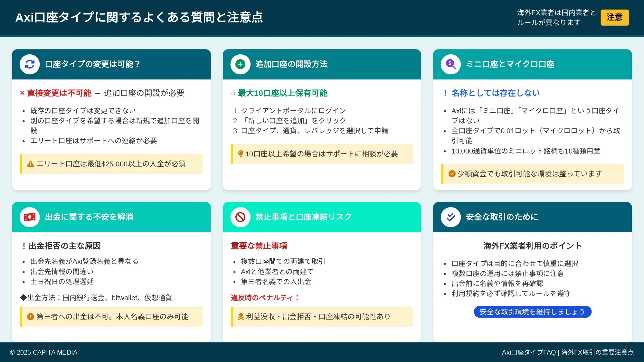Click note 10口座以上希望の場合はサポートに相談が必要
The image size is (644, 362).
pyautogui.click(x=322, y=154)
